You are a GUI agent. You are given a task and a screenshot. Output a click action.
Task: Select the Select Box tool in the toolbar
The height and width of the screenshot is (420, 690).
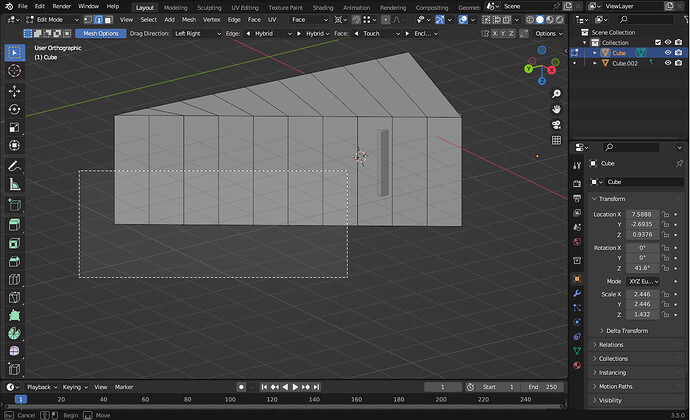pyautogui.click(x=15, y=53)
